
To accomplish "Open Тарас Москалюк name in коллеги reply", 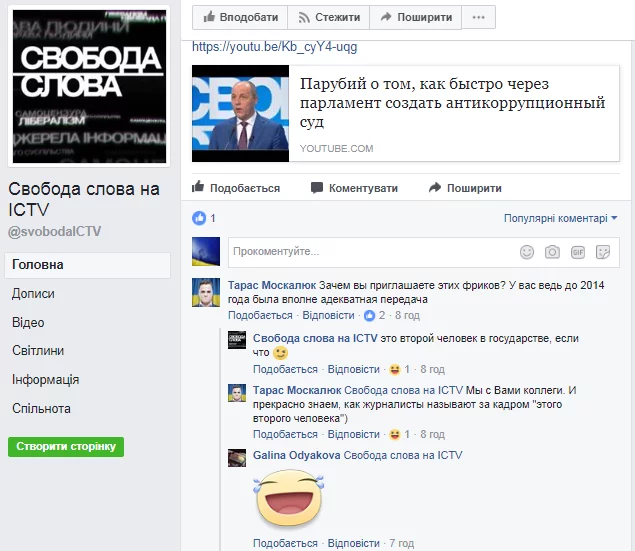I will [x=297, y=390].
